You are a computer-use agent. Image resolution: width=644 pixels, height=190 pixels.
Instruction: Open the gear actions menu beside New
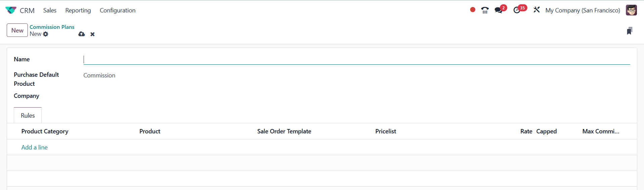(x=46, y=34)
